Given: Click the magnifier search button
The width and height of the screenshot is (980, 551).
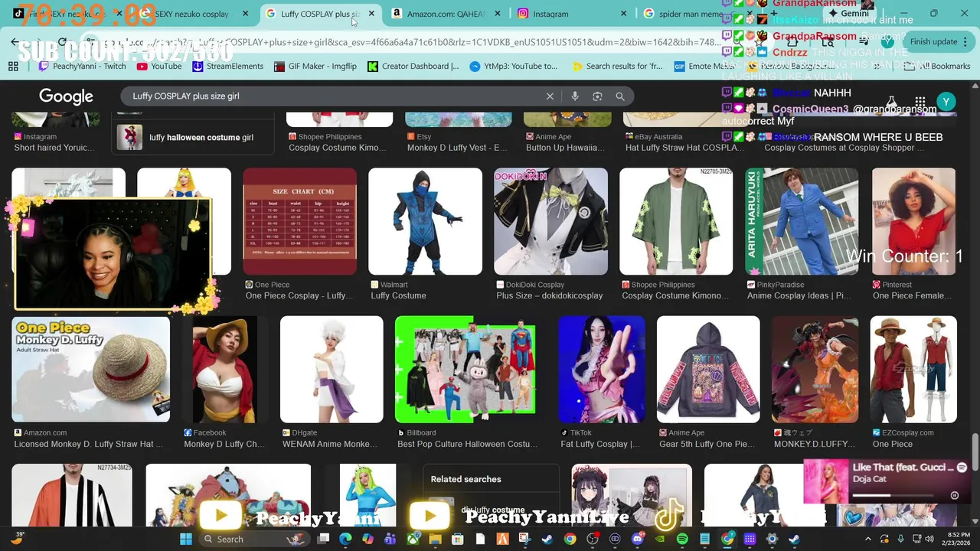Looking at the screenshot, I should pos(620,96).
